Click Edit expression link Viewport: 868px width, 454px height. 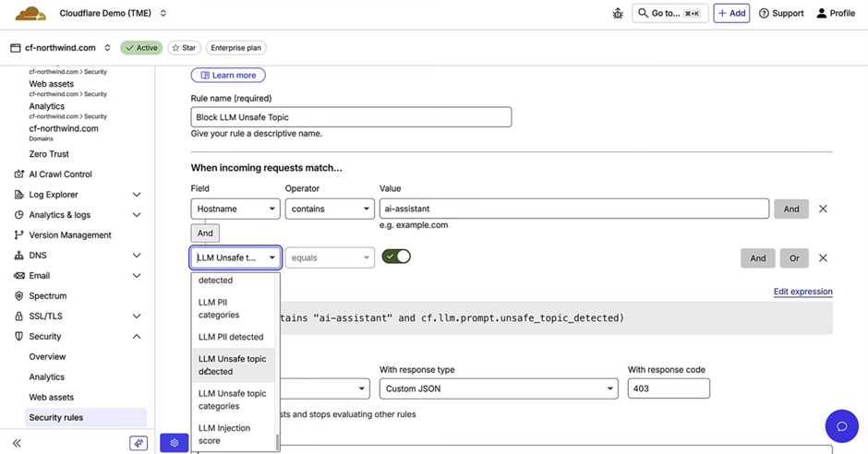[x=802, y=292]
